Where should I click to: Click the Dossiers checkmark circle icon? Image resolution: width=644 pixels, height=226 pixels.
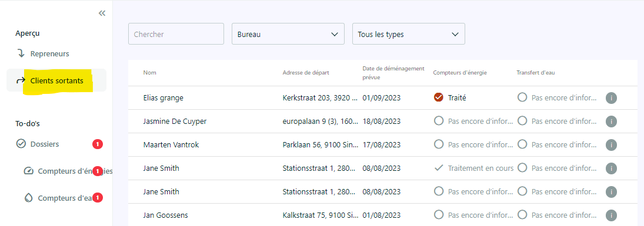(x=21, y=144)
